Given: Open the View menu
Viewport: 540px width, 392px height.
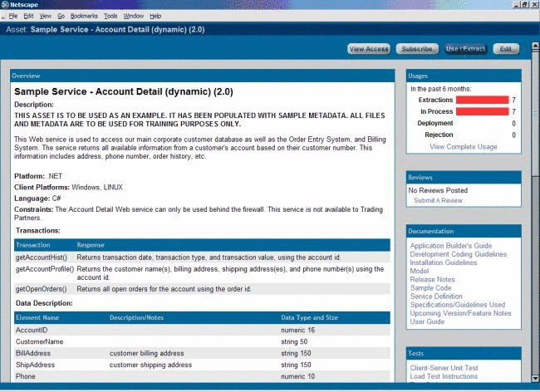Looking at the screenshot, I should pyautogui.click(x=45, y=16).
